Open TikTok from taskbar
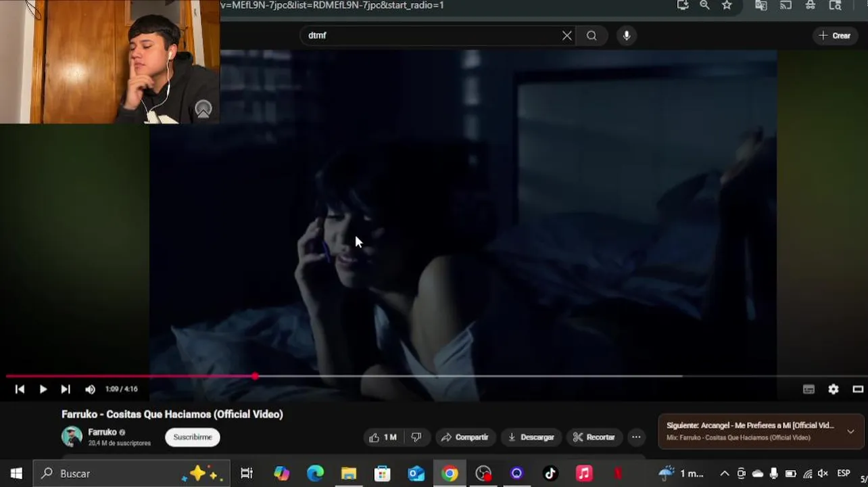 click(550, 473)
